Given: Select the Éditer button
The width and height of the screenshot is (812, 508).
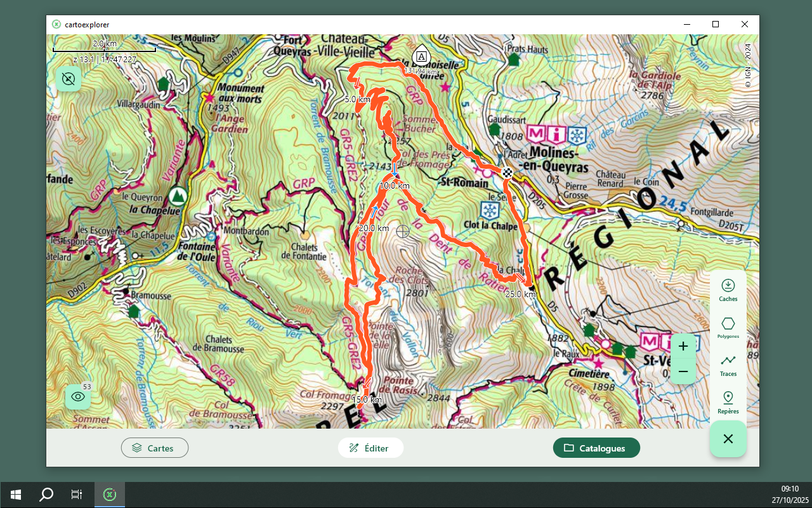Looking at the screenshot, I should 370,448.
